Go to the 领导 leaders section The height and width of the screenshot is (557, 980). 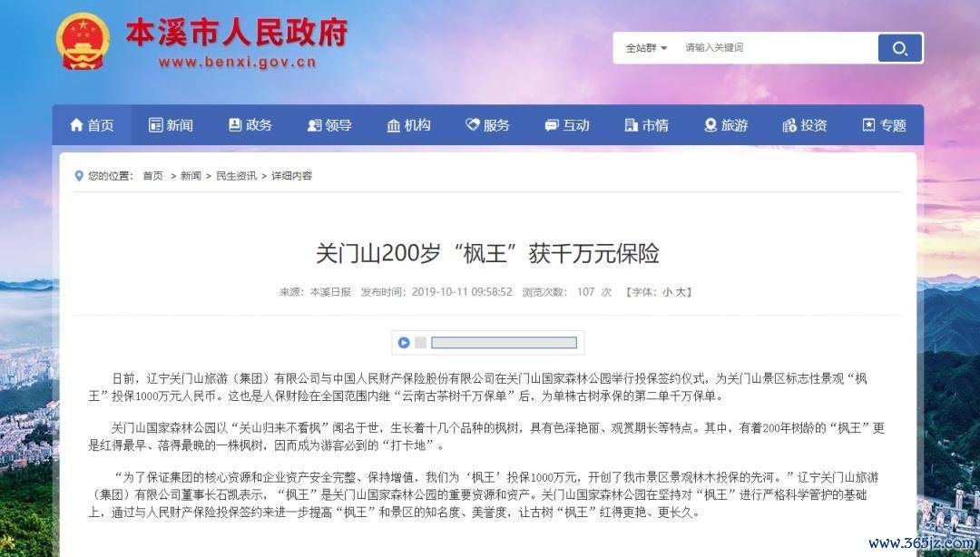tap(329, 125)
